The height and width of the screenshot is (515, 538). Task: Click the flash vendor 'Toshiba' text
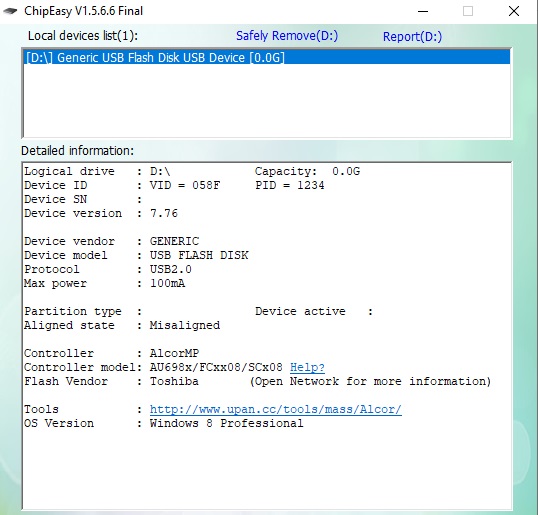click(174, 382)
